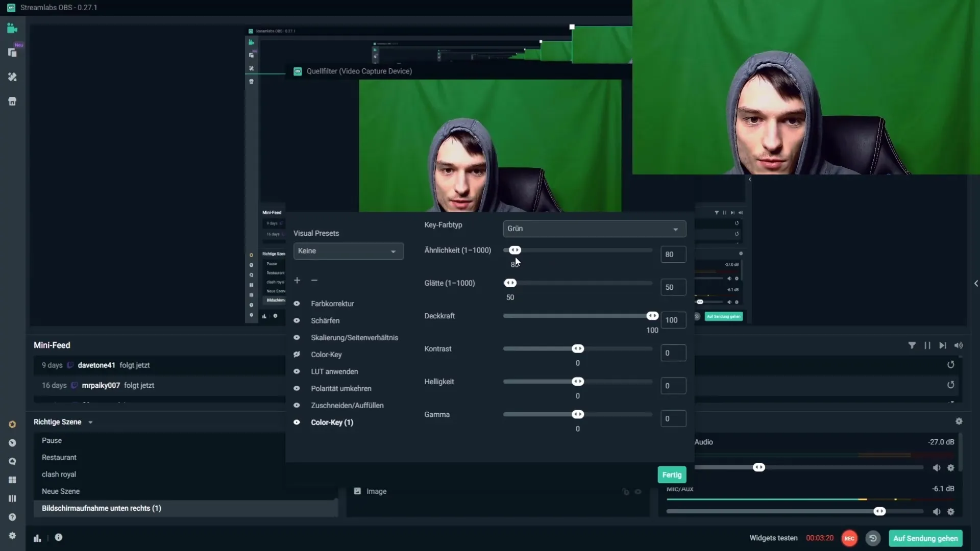Open settings gear for Mic/Aux
The image size is (980, 551).
pyautogui.click(x=950, y=512)
